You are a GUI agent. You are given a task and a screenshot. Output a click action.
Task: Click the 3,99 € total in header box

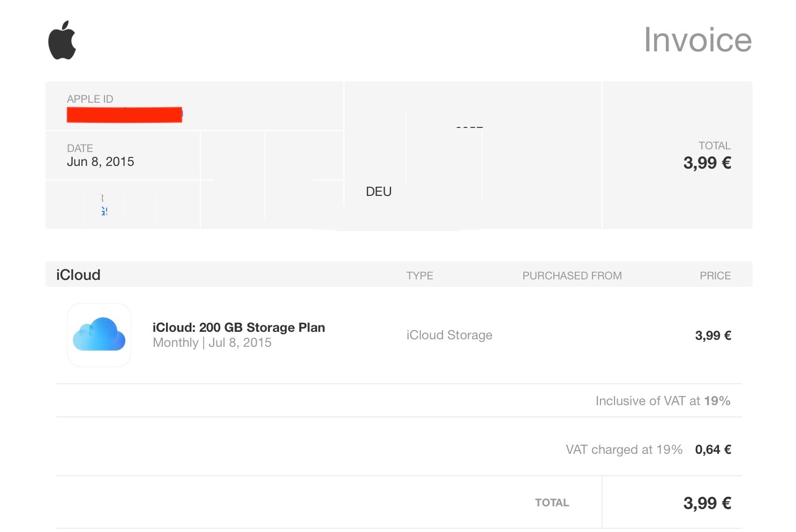click(x=707, y=163)
